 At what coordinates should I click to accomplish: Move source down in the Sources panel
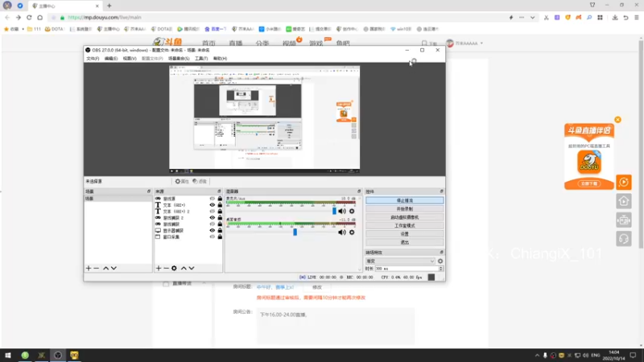click(192, 268)
